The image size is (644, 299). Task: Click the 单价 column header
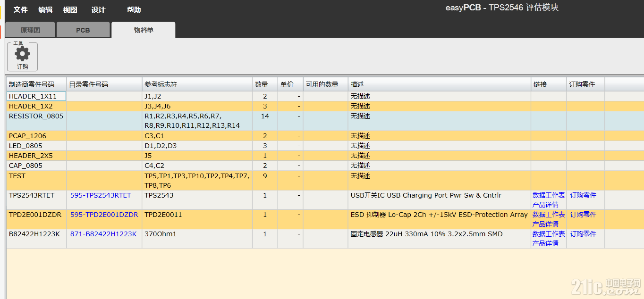click(290, 84)
